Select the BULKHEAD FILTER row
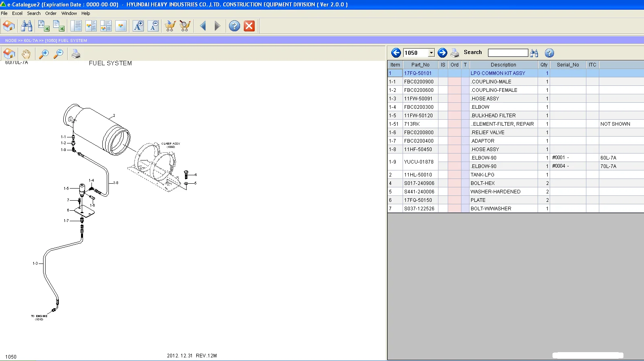The width and height of the screenshot is (644, 361). (x=516, y=116)
